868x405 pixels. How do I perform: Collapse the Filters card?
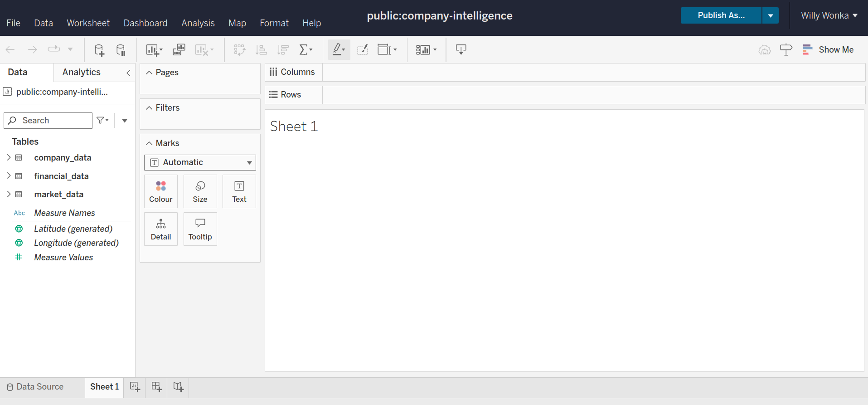point(149,108)
